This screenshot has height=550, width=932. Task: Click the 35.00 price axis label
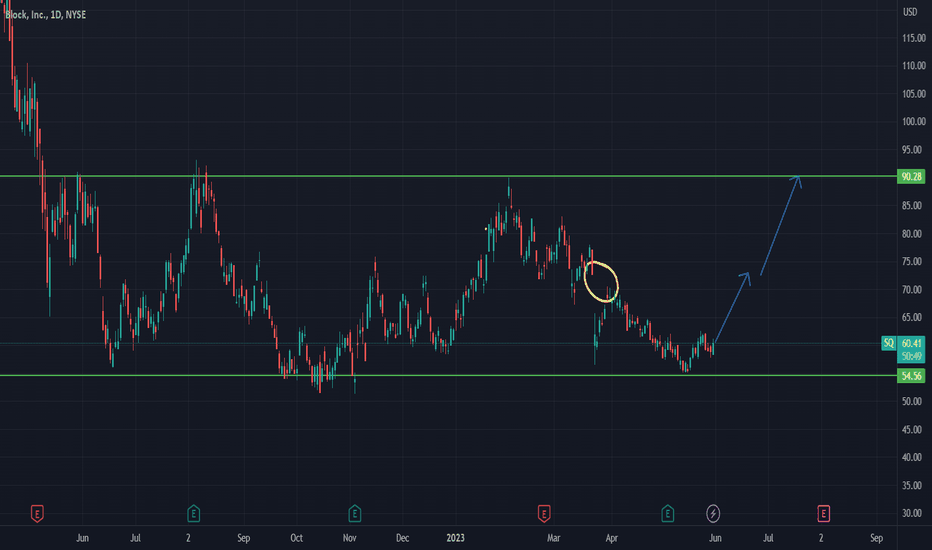coord(911,485)
